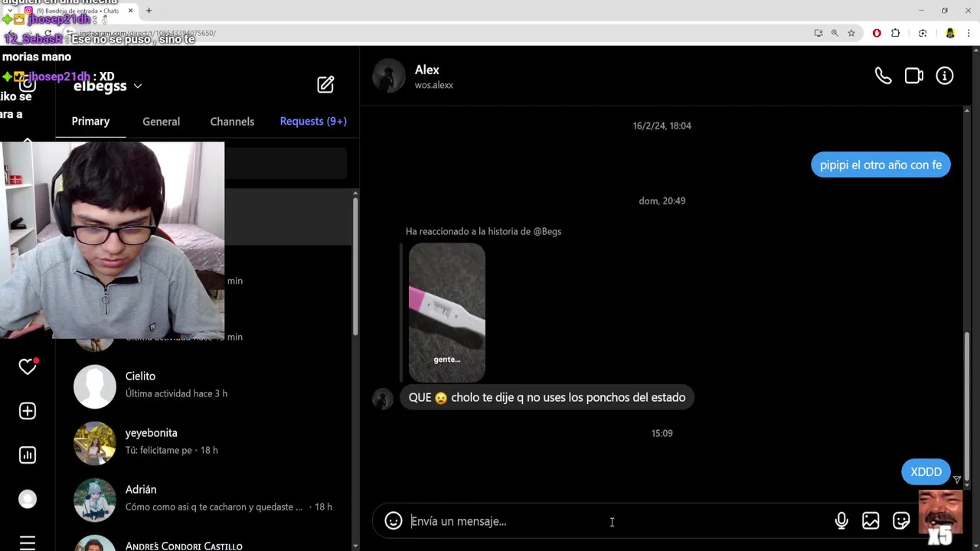Click the Instagram logo in the sidebar
The height and width of the screenshot is (551, 980).
(x=28, y=84)
